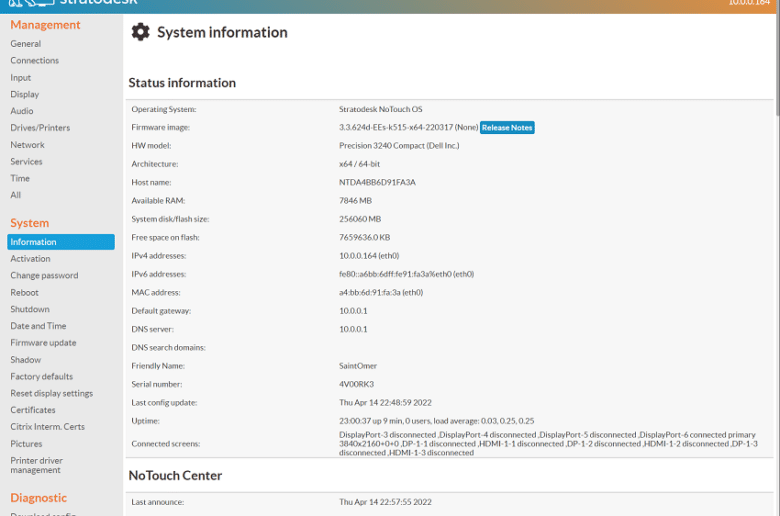Click Friendly Name value SaintOmer
This screenshot has width=780, height=516.
click(x=358, y=366)
